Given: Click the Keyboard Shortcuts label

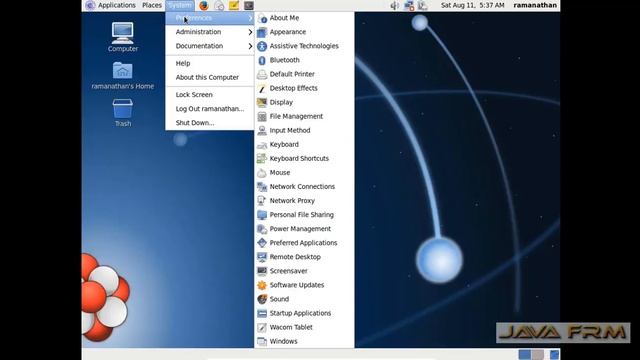Looking at the screenshot, I should tap(299, 158).
